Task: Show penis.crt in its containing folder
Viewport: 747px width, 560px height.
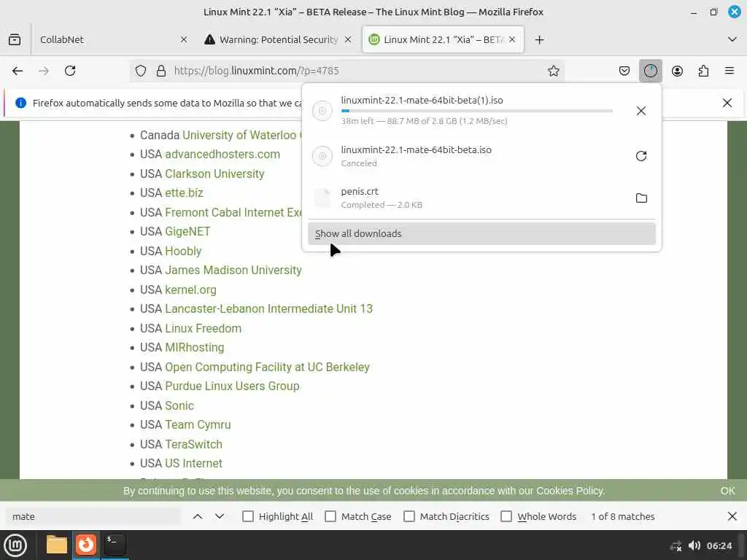Action: click(x=641, y=198)
